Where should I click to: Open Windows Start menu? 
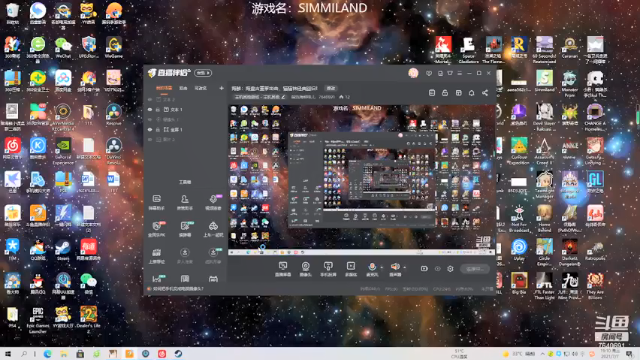pyautogui.click(x=8, y=354)
